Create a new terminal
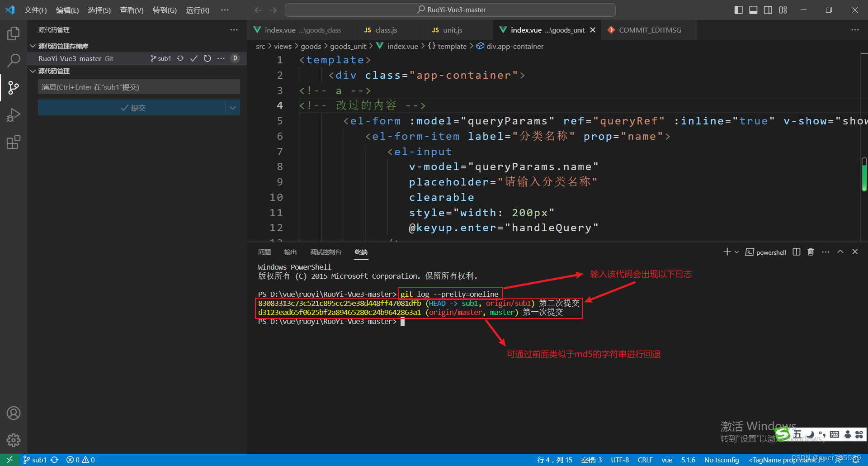The width and height of the screenshot is (868, 466). (727, 252)
